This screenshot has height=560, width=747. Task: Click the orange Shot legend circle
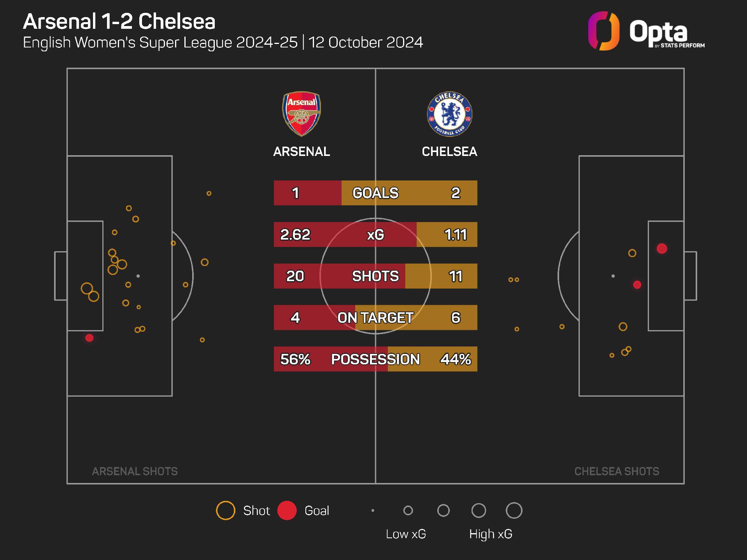click(x=226, y=511)
